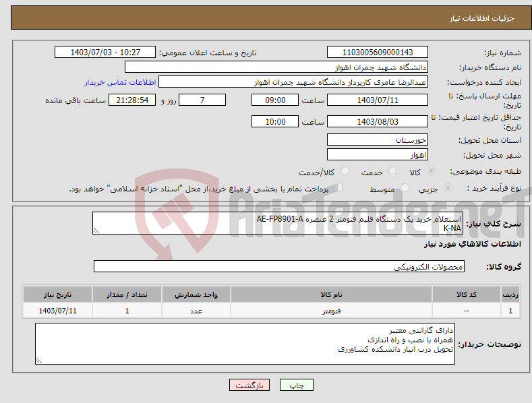The width and height of the screenshot is (532, 403).
Task: Click the buyer notes resize handle
Action: [39, 361]
